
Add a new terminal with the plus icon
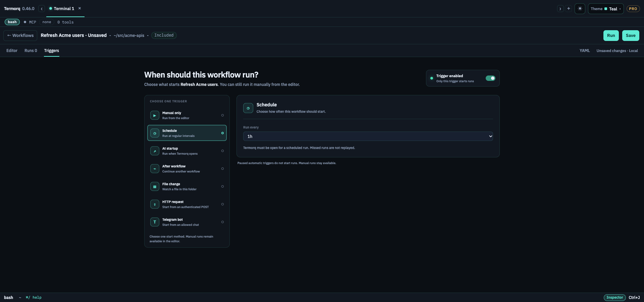pos(569,9)
